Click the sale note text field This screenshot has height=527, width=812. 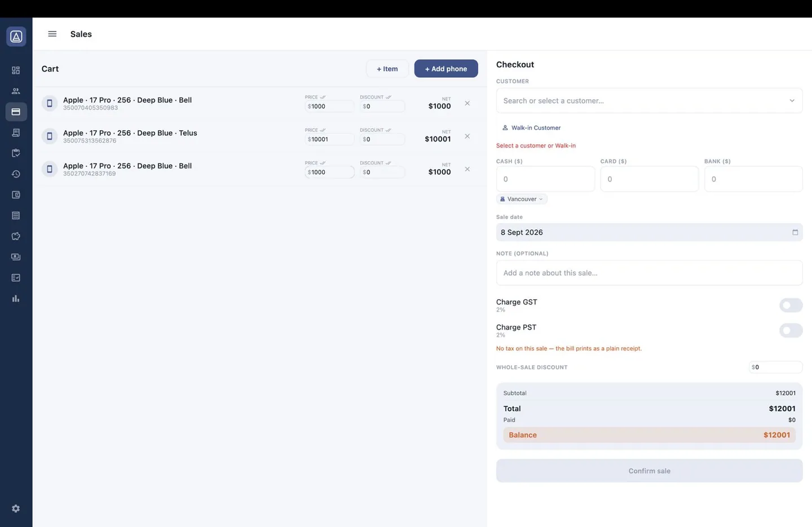(x=649, y=273)
